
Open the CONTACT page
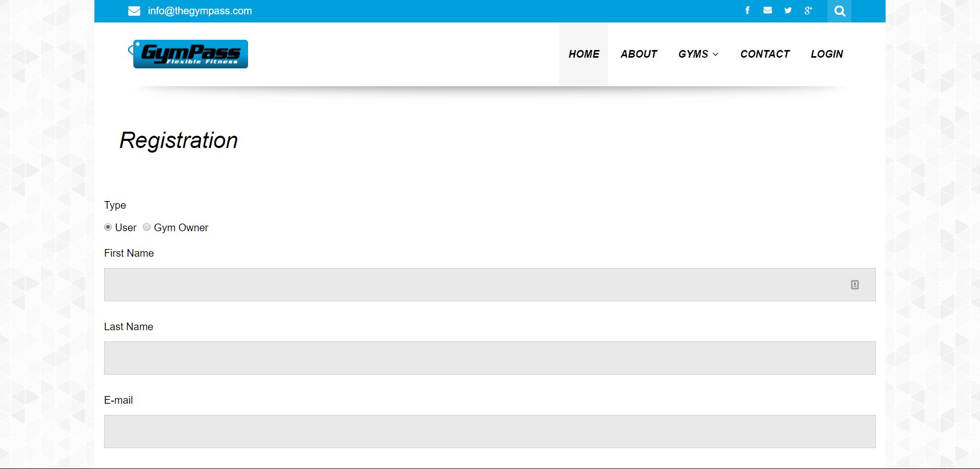765,54
